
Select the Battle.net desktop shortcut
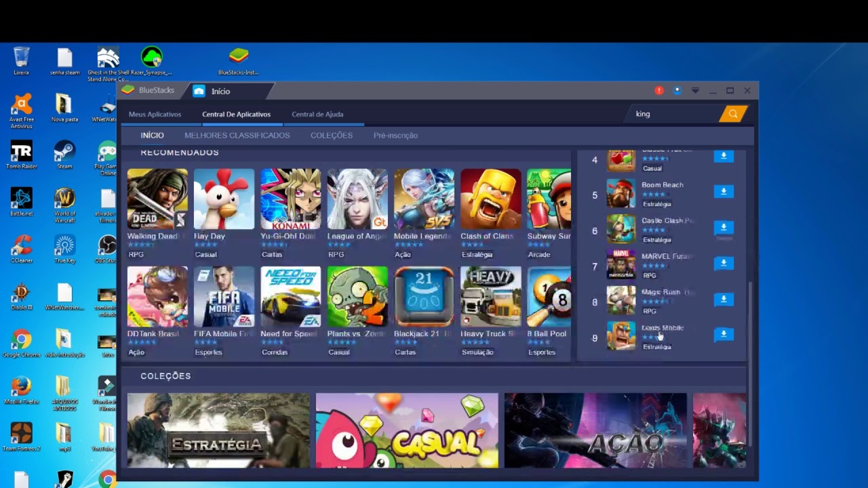(21, 202)
